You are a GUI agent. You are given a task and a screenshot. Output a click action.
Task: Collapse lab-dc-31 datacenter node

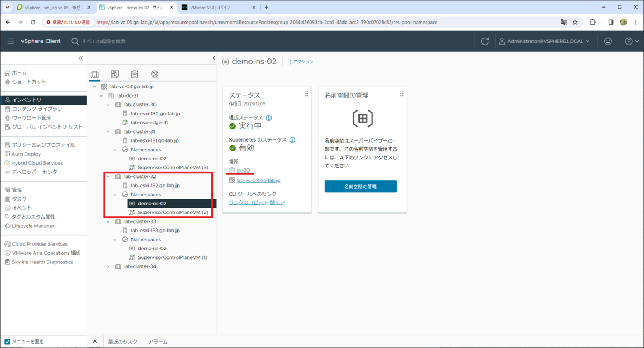tap(101, 95)
